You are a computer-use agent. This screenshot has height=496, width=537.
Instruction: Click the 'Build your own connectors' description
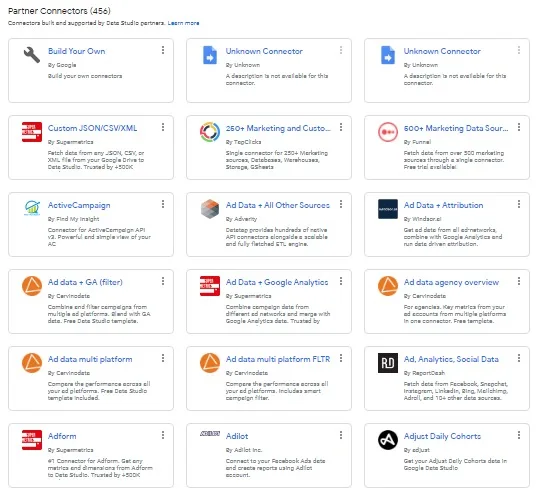click(85, 76)
